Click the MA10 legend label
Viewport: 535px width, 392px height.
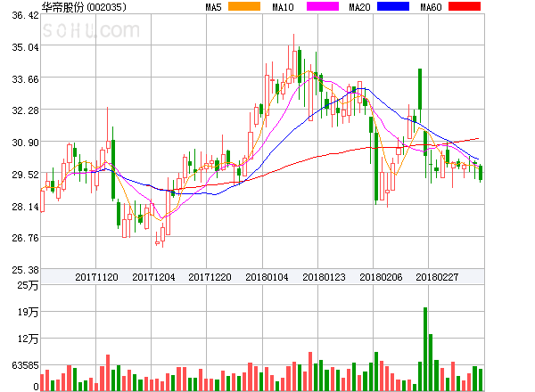pyautogui.click(x=283, y=7)
